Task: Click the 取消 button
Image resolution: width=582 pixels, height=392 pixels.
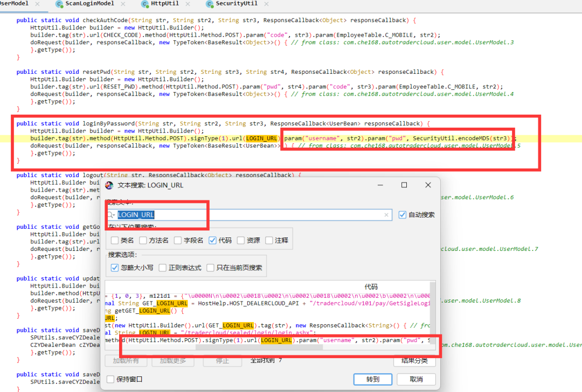Action: coord(416,379)
